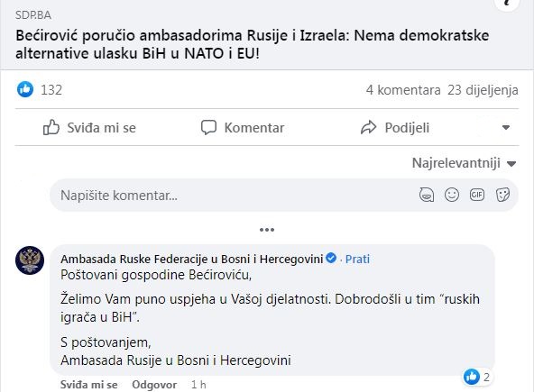Open the avatar sticker picker in comment box
Screen dimensions: 534x392
point(427,195)
